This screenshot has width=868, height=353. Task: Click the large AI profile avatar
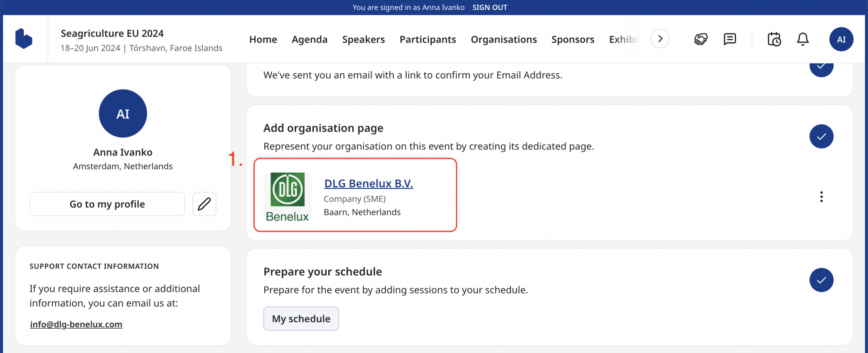[x=123, y=113]
